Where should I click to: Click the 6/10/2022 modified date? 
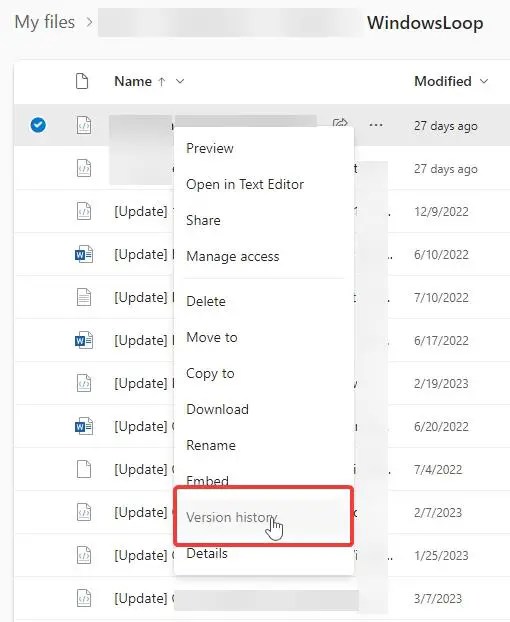click(441, 254)
